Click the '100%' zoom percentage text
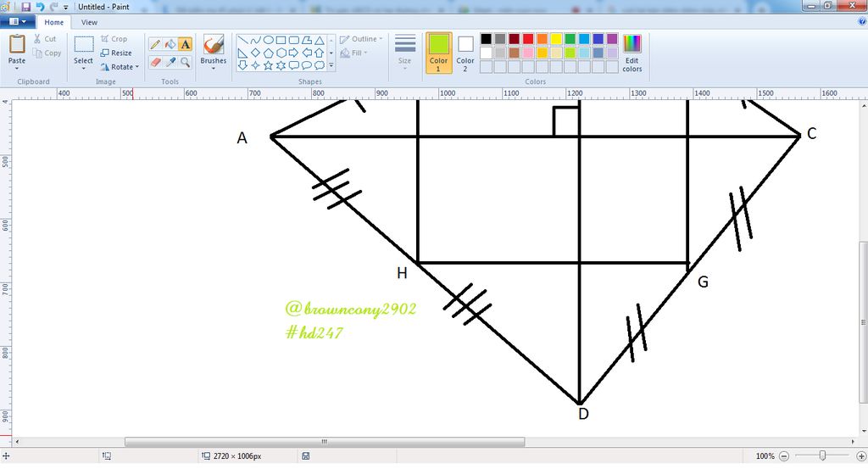 [765, 456]
